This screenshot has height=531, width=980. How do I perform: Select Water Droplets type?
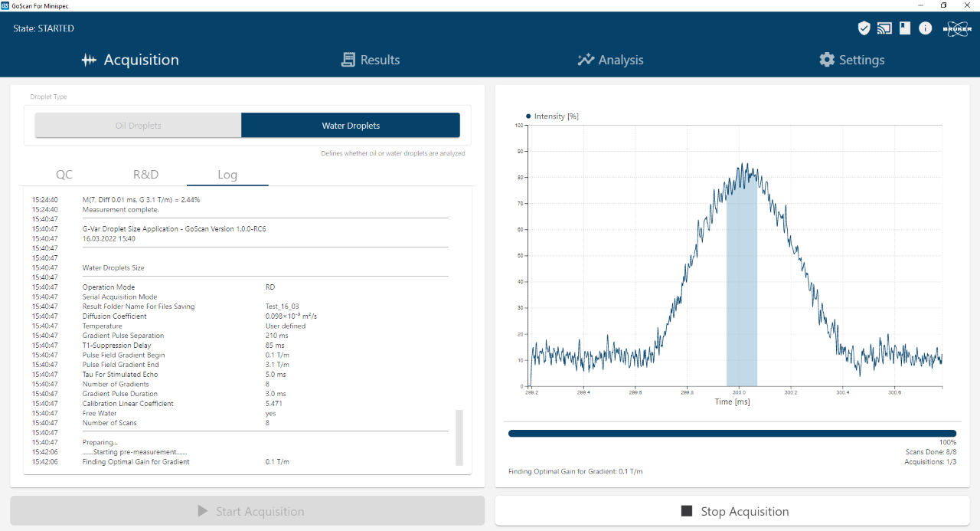351,126
